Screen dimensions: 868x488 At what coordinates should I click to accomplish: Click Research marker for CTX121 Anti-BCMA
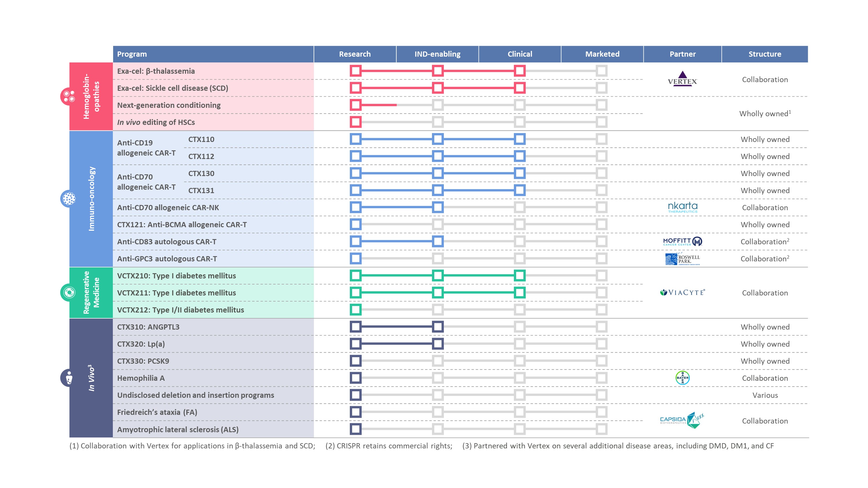[356, 224]
